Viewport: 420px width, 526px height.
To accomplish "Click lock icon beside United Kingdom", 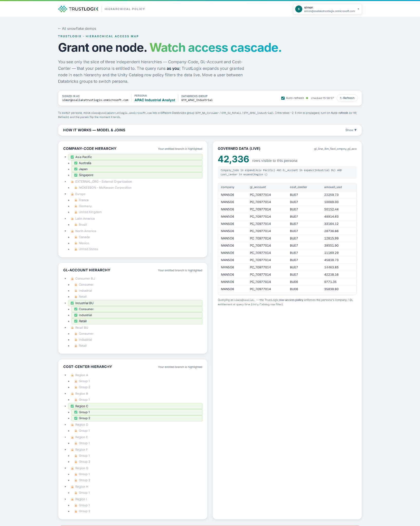I will (76, 212).
